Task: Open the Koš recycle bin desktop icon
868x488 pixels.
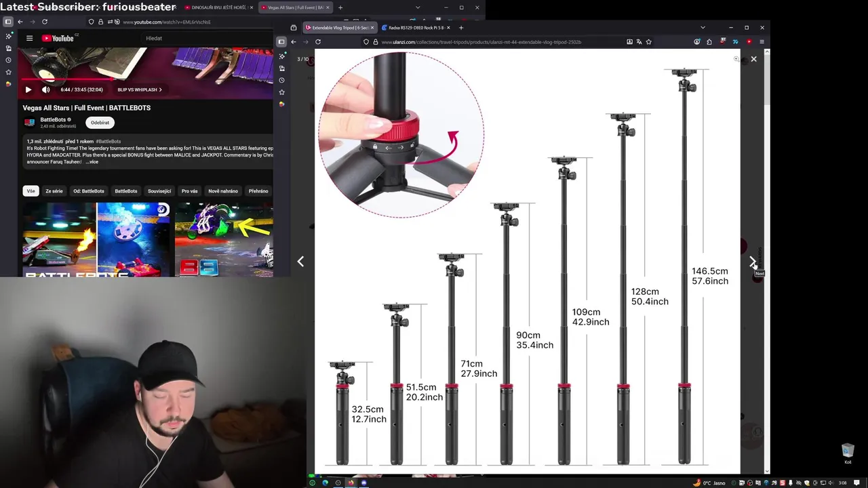Action: (x=848, y=454)
